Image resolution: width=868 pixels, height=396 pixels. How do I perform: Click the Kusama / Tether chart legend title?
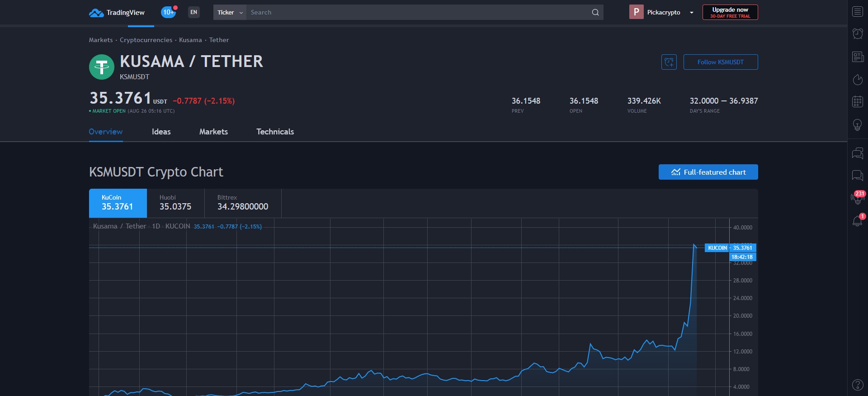click(119, 226)
